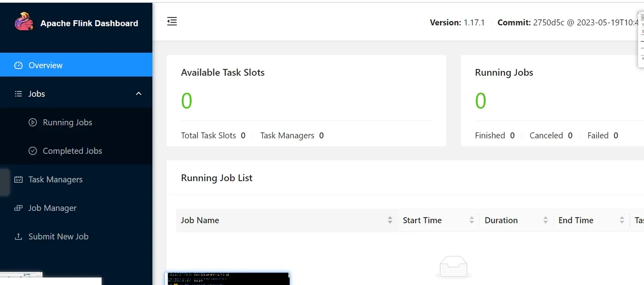Screen dimensions: 644x285
Task: Click the Completed Jobs check-circle icon
Action: (x=33, y=151)
